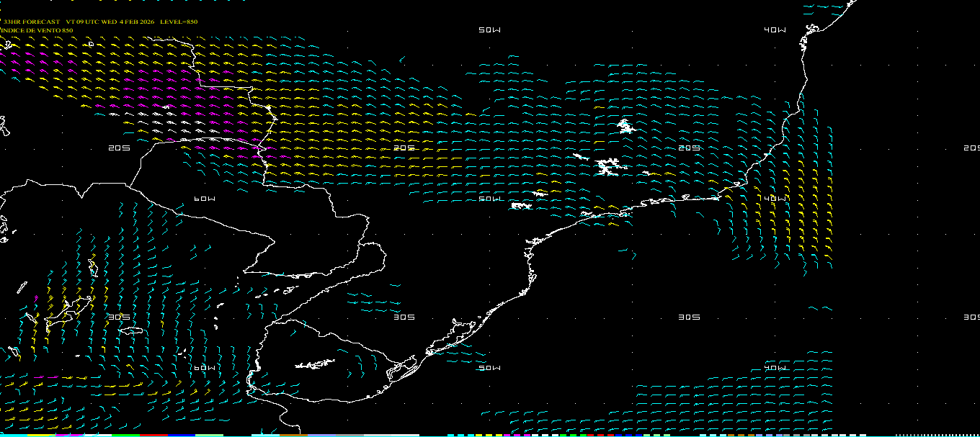Click the 40W label near the bottom right
980x437 pixels.
click(775, 367)
